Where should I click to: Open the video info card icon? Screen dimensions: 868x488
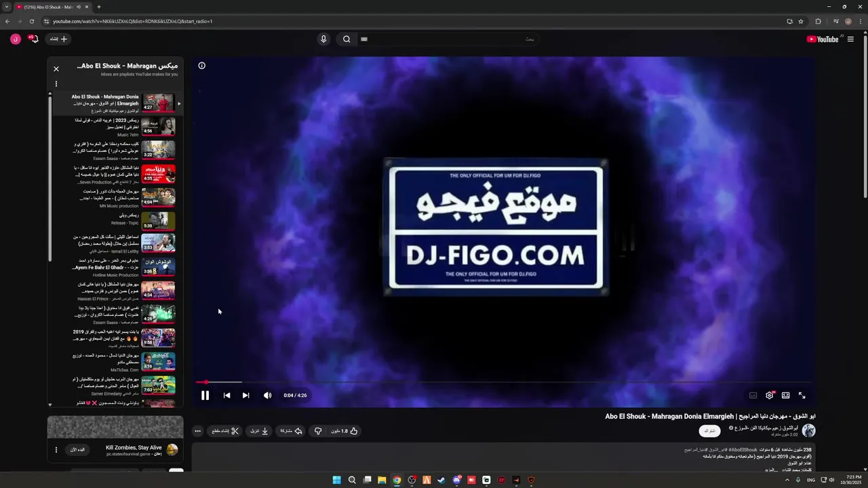click(201, 66)
